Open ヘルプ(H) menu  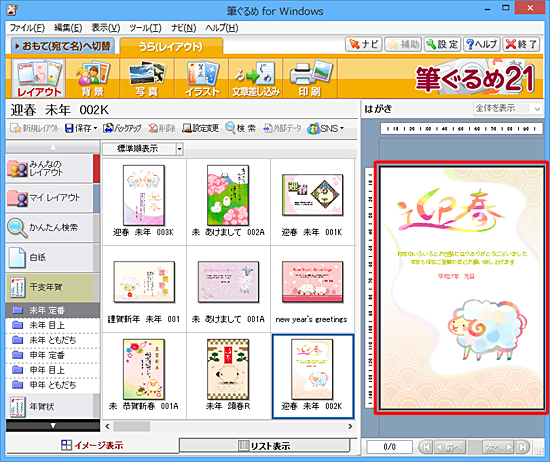coord(222,28)
